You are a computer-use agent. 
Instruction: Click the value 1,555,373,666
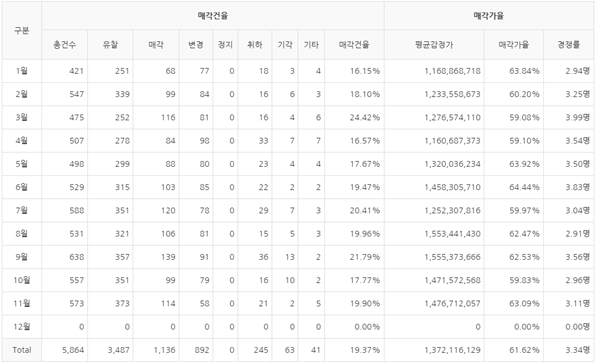(452, 257)
